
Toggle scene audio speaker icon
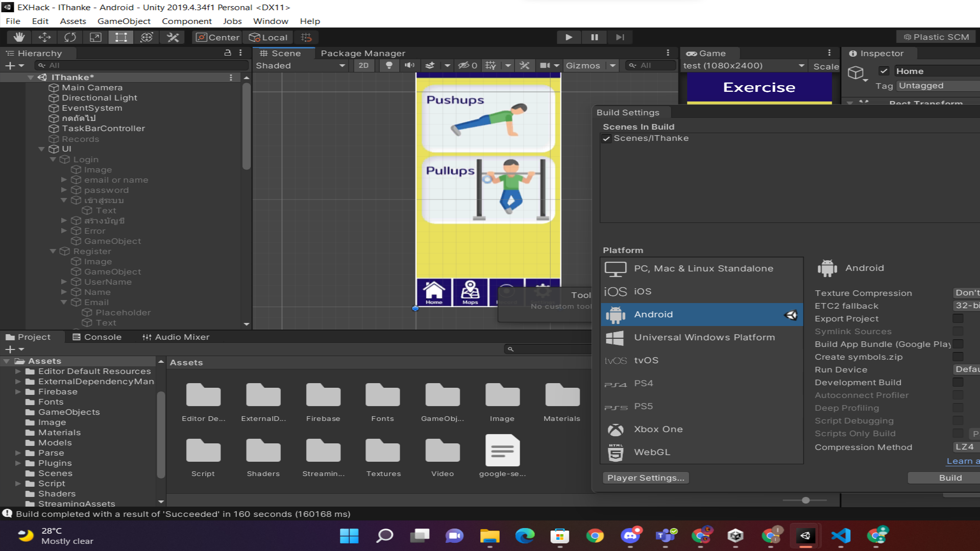click(x=409, y=65)
